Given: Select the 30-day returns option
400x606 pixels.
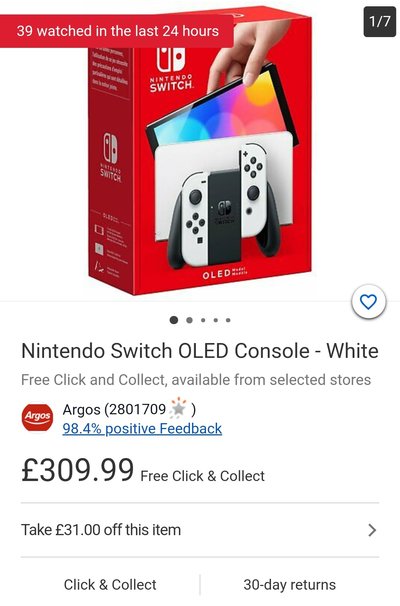Looking at the screenshot, I should tap(289, 585).
